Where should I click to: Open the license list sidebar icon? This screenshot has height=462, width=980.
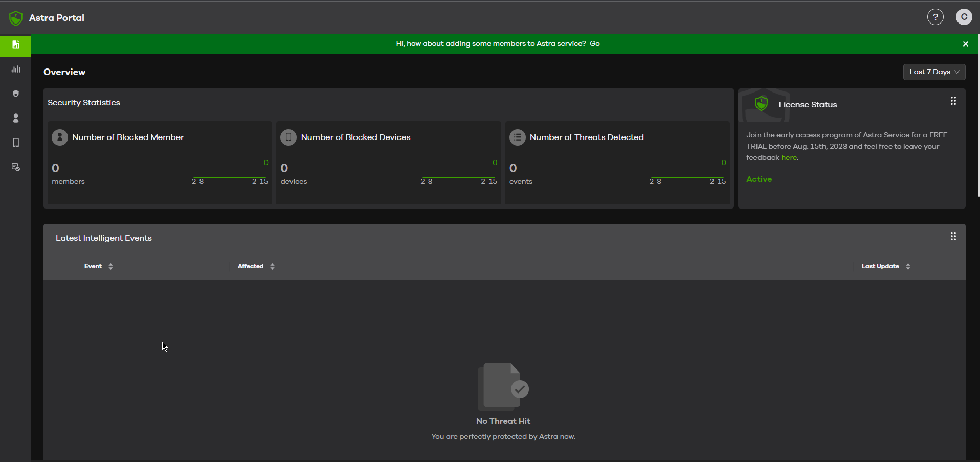pos(16,167)
